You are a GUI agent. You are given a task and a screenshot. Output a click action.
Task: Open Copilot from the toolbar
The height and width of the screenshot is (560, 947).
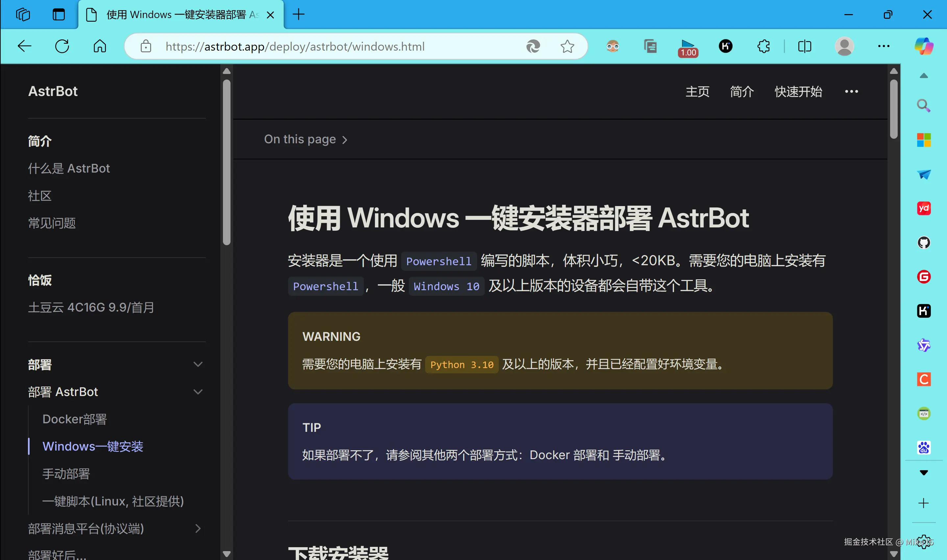point(924,46)
